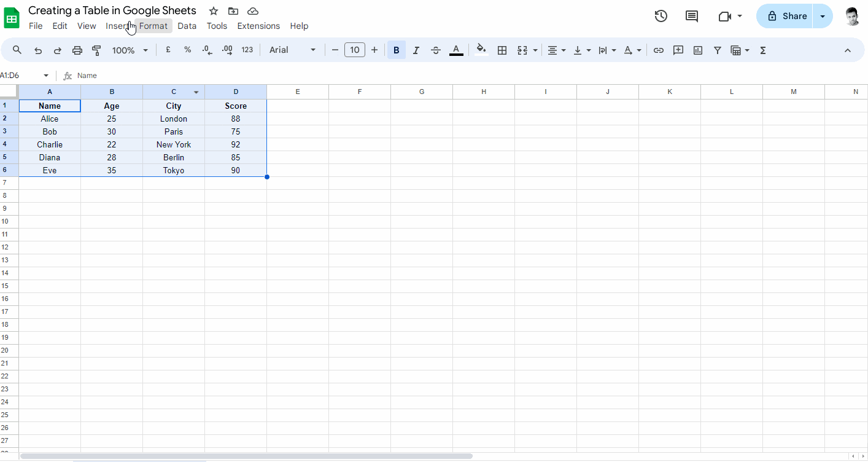
Task: Open the City column header dropdown
Action: coord(196,91)
